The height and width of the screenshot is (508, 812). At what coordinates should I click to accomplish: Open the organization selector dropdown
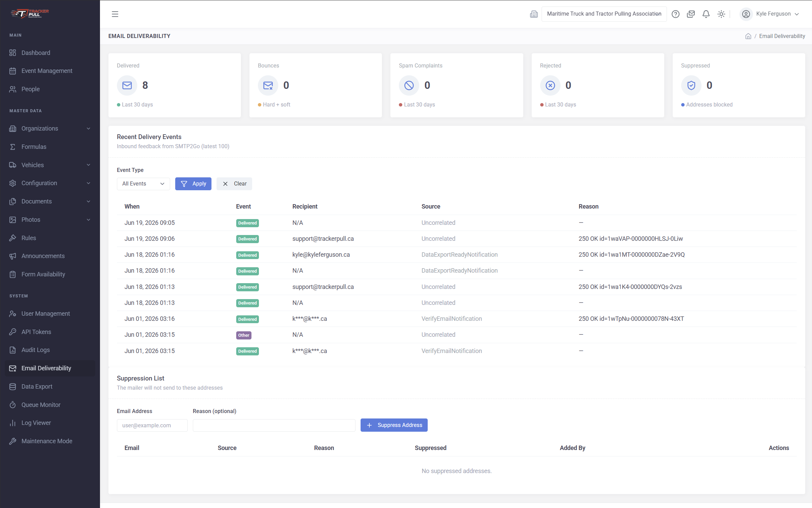pyautogui.click(x=604, y=14)
